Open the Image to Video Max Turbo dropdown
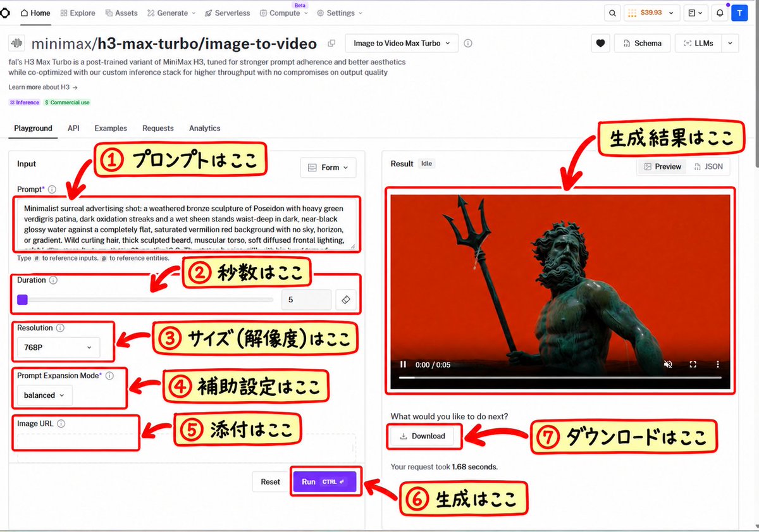759x532 pixels. (x=402, y=43)
